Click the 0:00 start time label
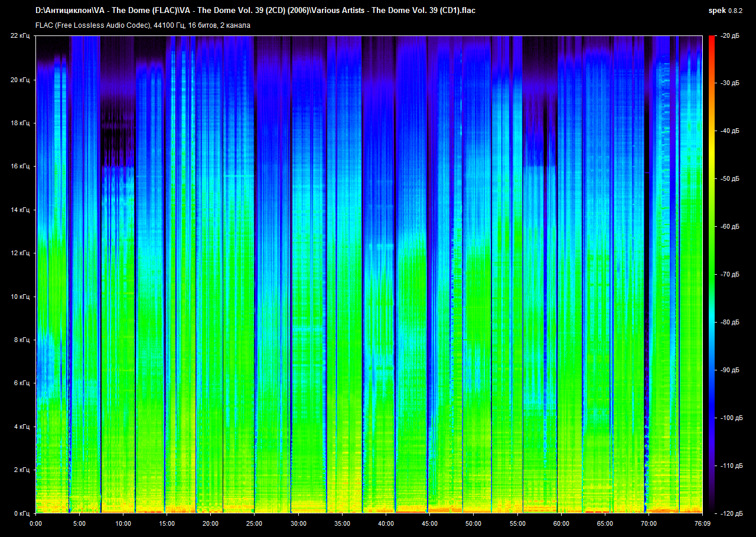This screenshot has width=756, height=537. pos(36,523)
